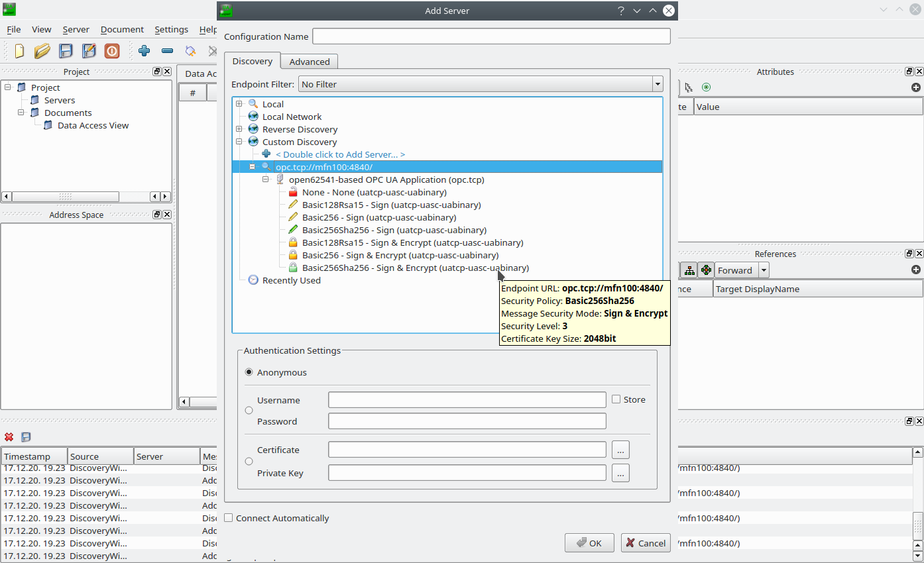
Task: Click the Open Project folder icon
Action: click(x=42, y=51)
